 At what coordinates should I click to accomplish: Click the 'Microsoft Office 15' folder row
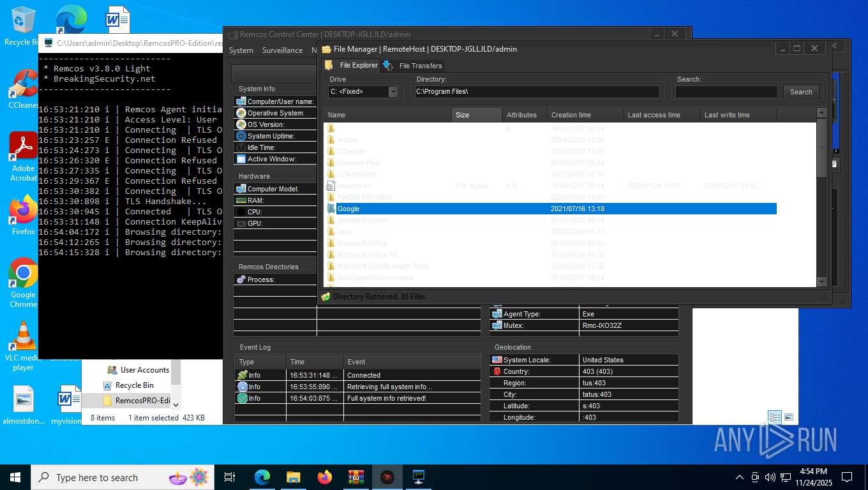point(550,255)
